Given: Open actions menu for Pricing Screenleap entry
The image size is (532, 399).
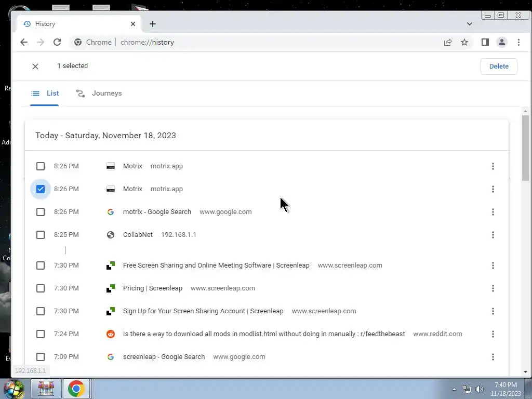Looking at the screenshot, I should 493,288.
